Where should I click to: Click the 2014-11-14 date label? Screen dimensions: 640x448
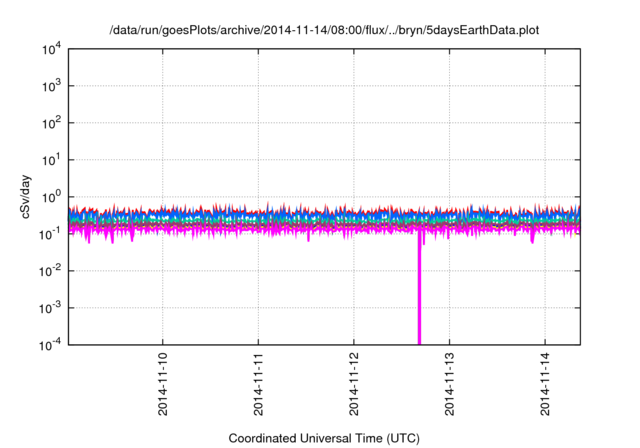(545, 384)
